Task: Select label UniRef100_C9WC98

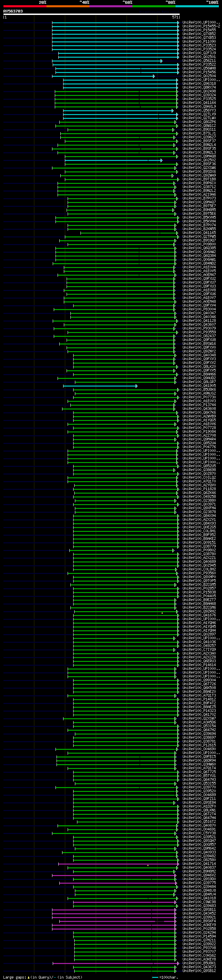Action: tap(199, 902)
